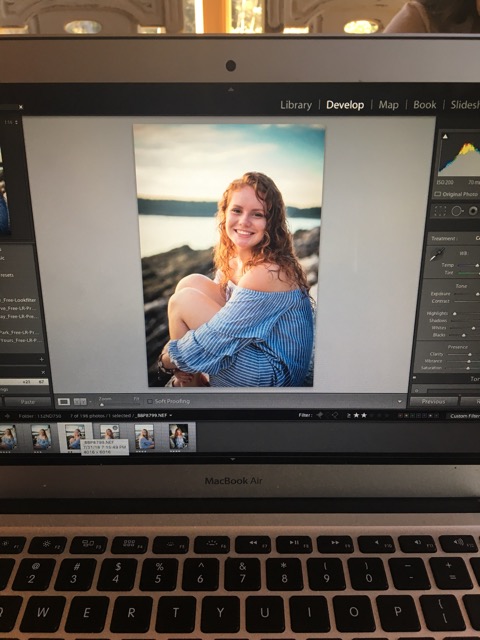Select the fifth filmstrip thumbnail
The image size is (480, 640).
pos(144,437)
